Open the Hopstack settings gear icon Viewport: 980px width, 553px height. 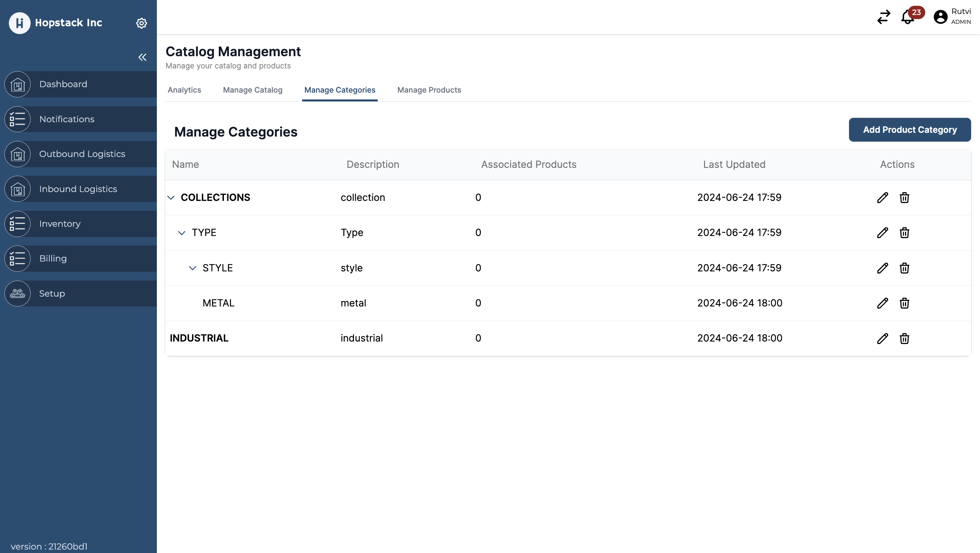(x=142, y=23)
